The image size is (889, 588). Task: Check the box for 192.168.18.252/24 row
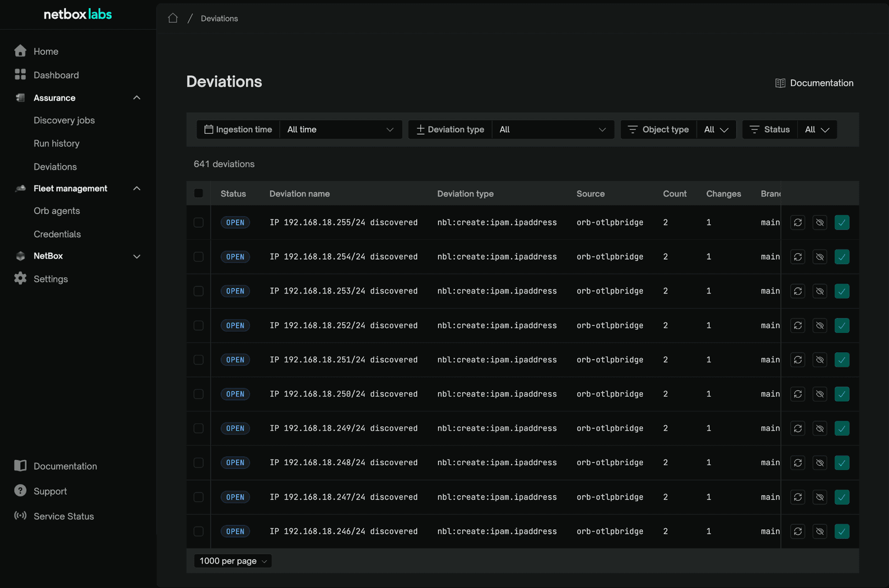(199, 326)
